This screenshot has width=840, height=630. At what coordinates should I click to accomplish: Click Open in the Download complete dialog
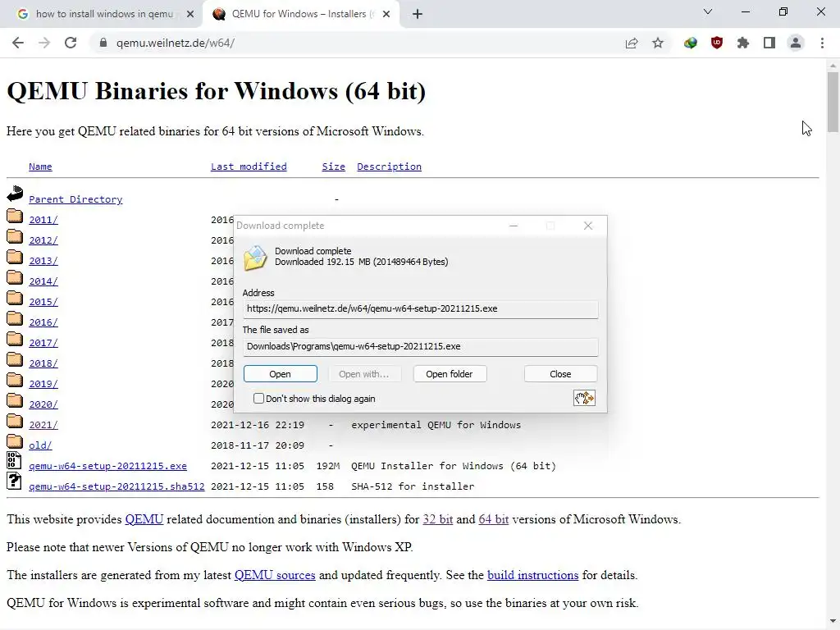(x=281, y=374)
